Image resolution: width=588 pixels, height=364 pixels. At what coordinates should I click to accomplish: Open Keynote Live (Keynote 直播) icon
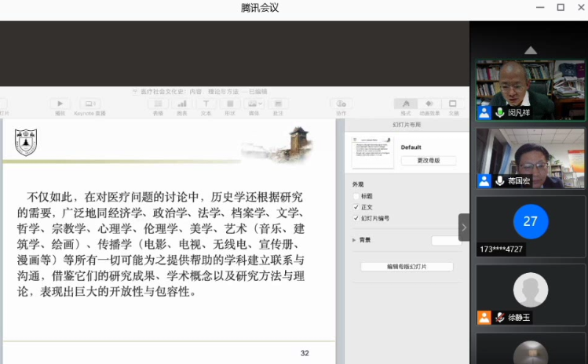pos(89,104)
